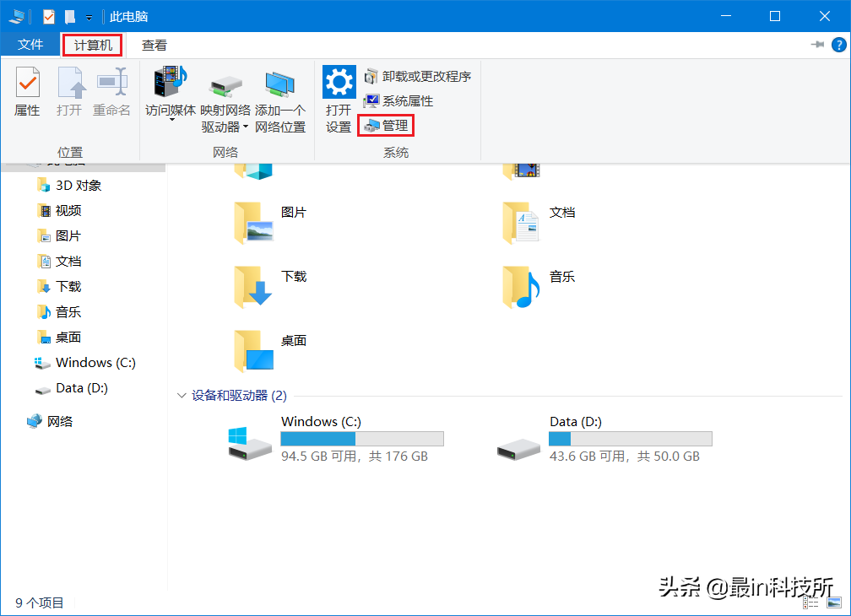This screenshot has width=851, height=616.
Task: Collapse the 设备和驱动器 section chevron
Action: pos(182,395)
